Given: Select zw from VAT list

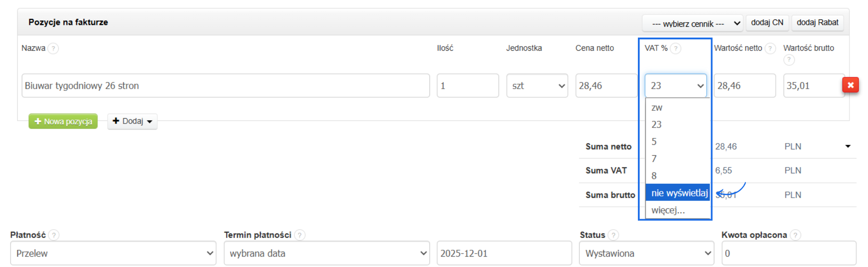Looking at the screenshot, I should (x=657, y=108).
